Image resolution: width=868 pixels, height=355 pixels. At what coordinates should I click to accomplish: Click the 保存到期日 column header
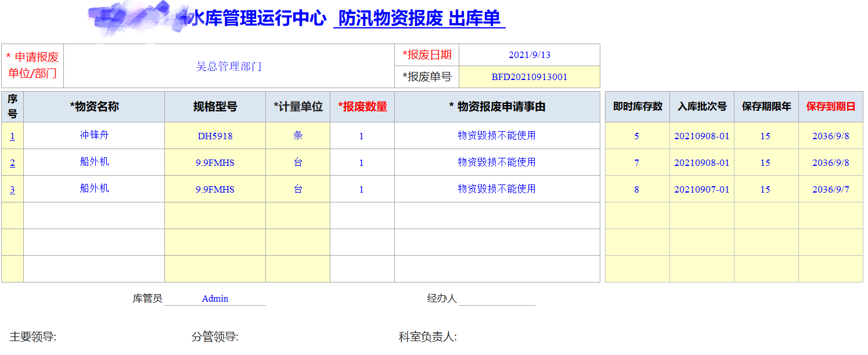point(830,107)
